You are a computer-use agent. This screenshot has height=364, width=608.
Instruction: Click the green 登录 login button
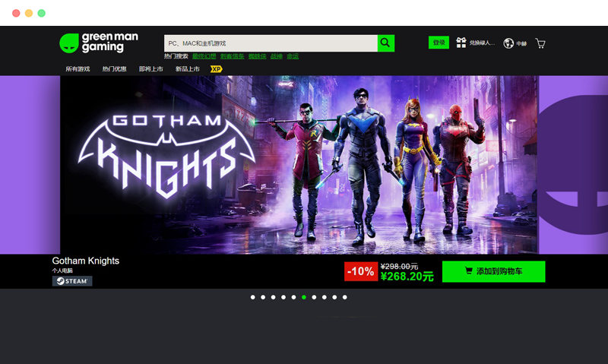[x=439, y=43]
